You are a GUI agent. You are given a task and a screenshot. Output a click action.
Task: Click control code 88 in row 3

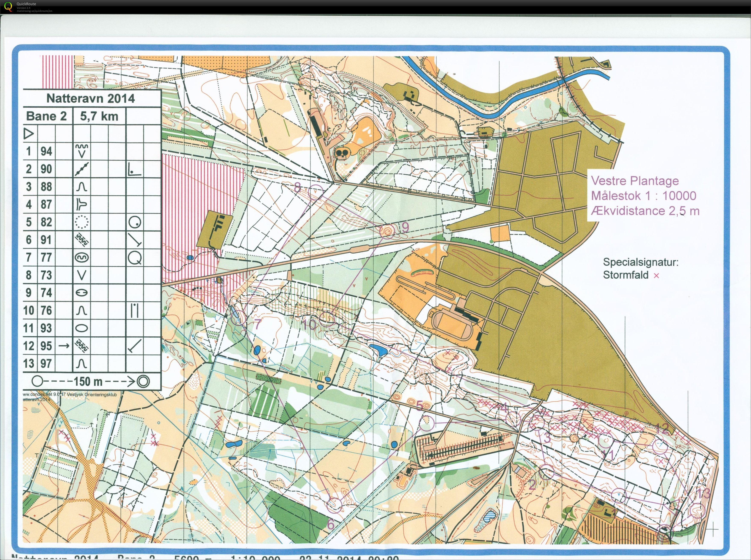(x=46, y=186)
